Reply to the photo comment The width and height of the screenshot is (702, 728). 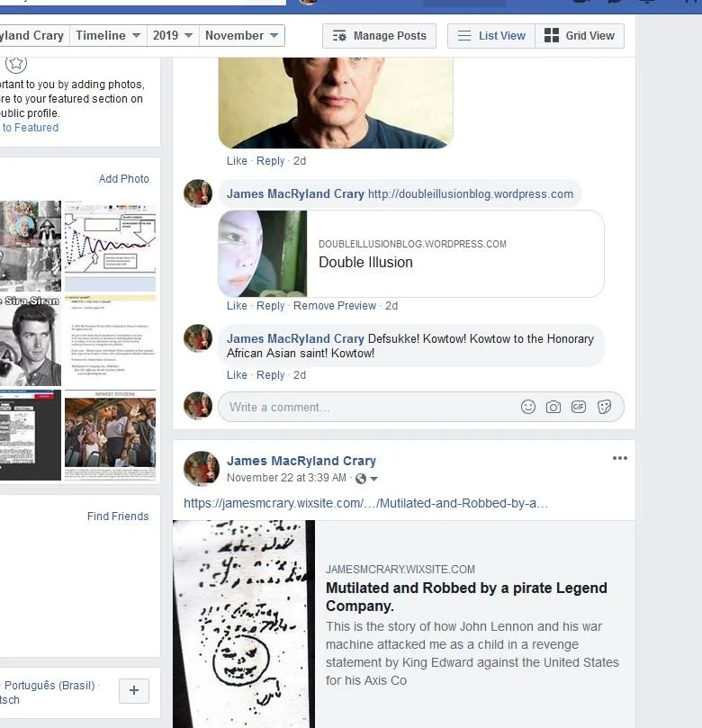pos(270,161)
